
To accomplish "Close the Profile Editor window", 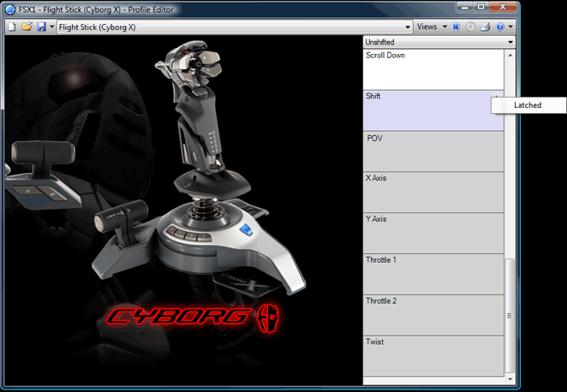I will click(503, 7).
